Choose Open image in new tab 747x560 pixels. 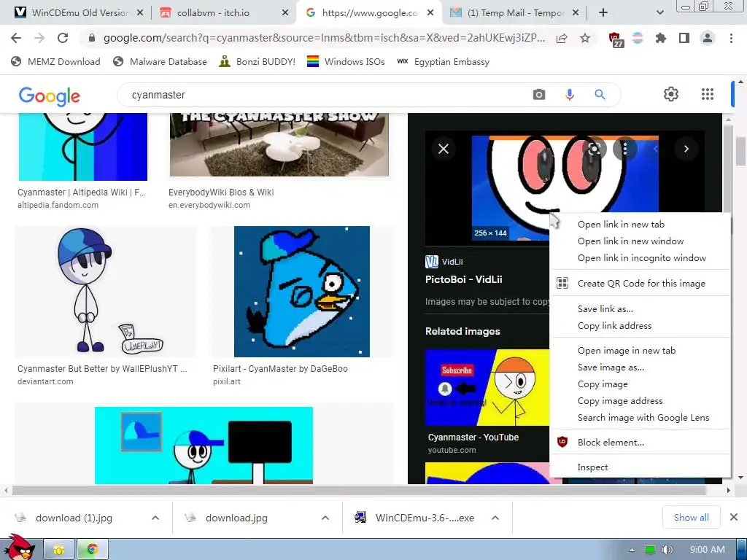[x=640, y=351]
